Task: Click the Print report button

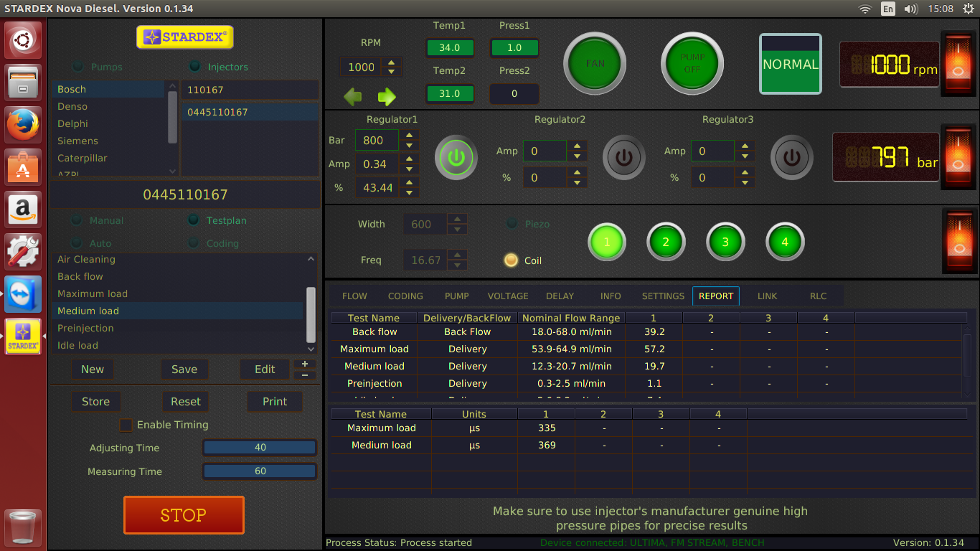Action: click(275, 402)
